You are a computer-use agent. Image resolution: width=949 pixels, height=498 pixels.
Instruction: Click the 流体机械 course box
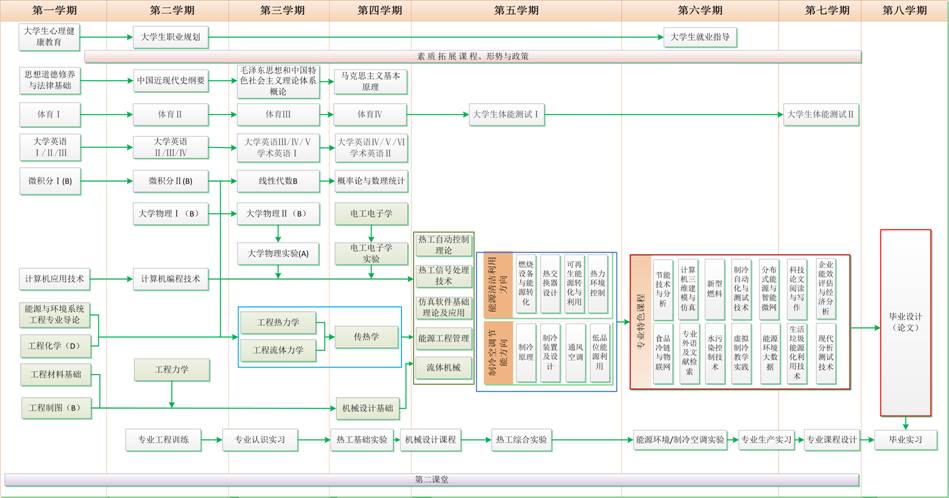tap(443, 367)
